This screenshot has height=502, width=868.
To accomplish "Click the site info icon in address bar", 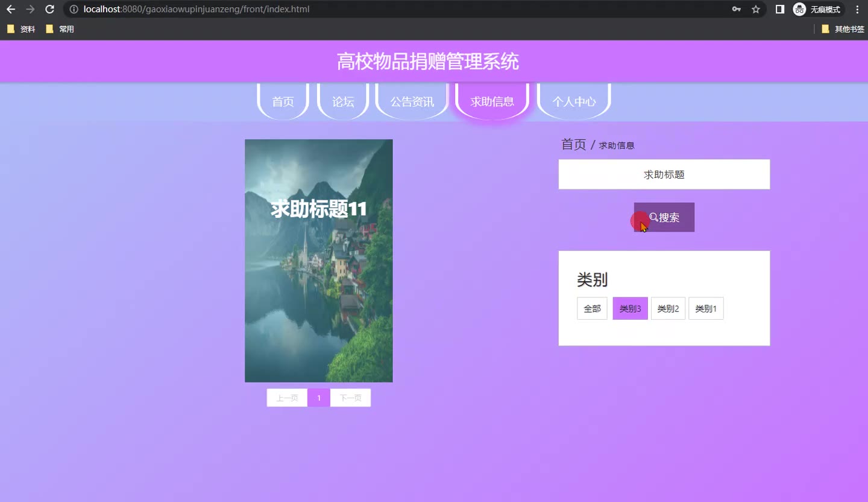I will [x=74, y=9].
